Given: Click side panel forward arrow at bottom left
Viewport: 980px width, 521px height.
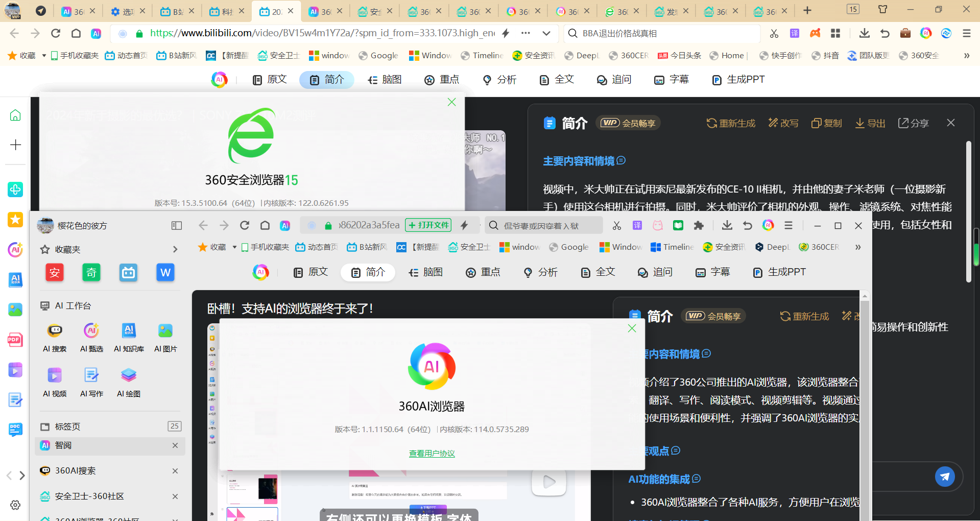Looking at the screenshot, I should (x=22, y=476).
